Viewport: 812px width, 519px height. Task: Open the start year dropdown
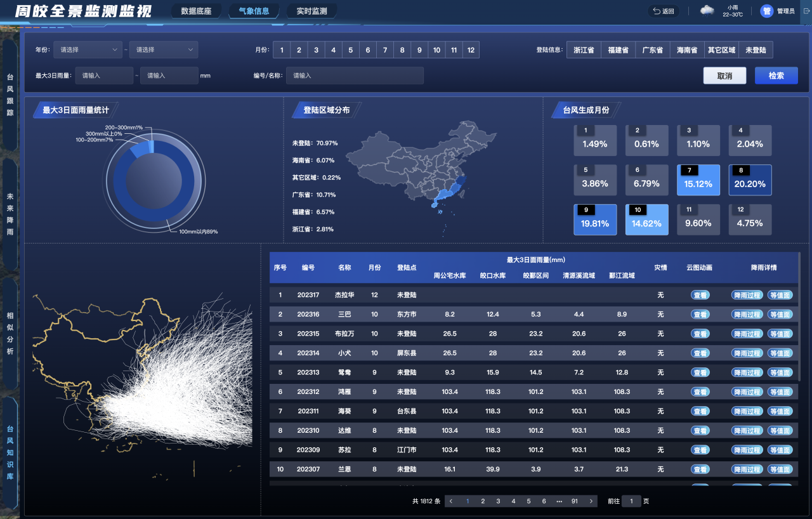(x=88, y=50)
